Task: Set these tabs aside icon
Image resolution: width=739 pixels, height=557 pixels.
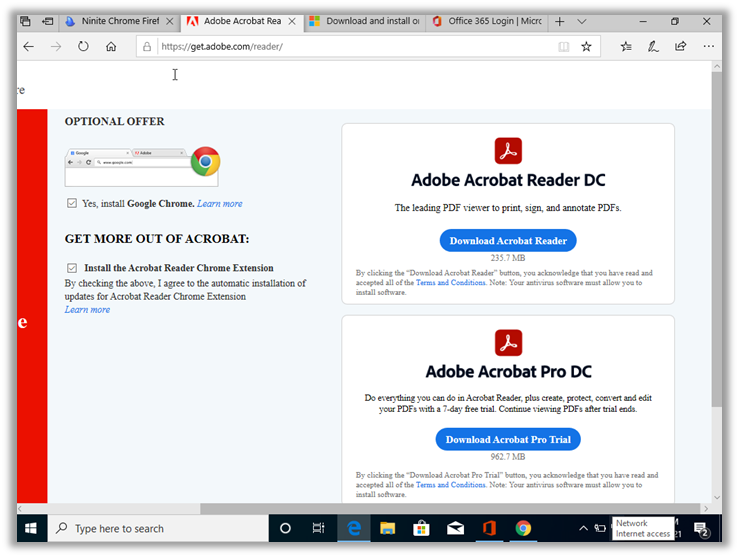Action: pos(48,21)
